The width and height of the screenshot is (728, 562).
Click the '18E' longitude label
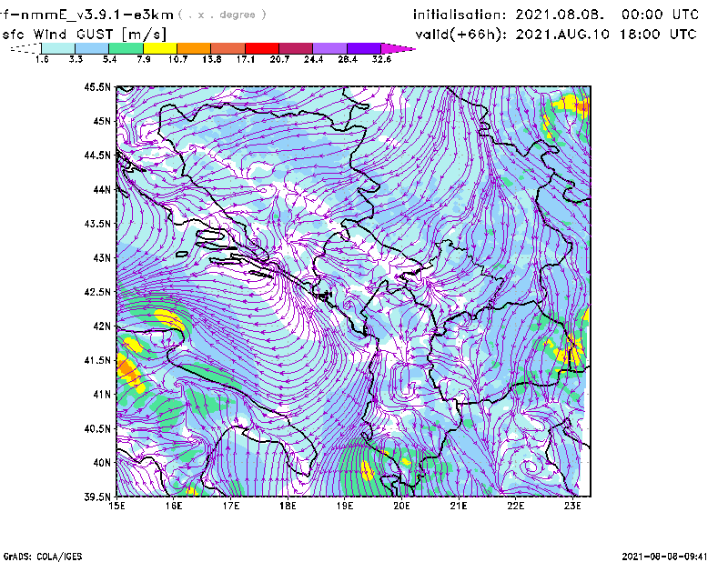(288, 506)
